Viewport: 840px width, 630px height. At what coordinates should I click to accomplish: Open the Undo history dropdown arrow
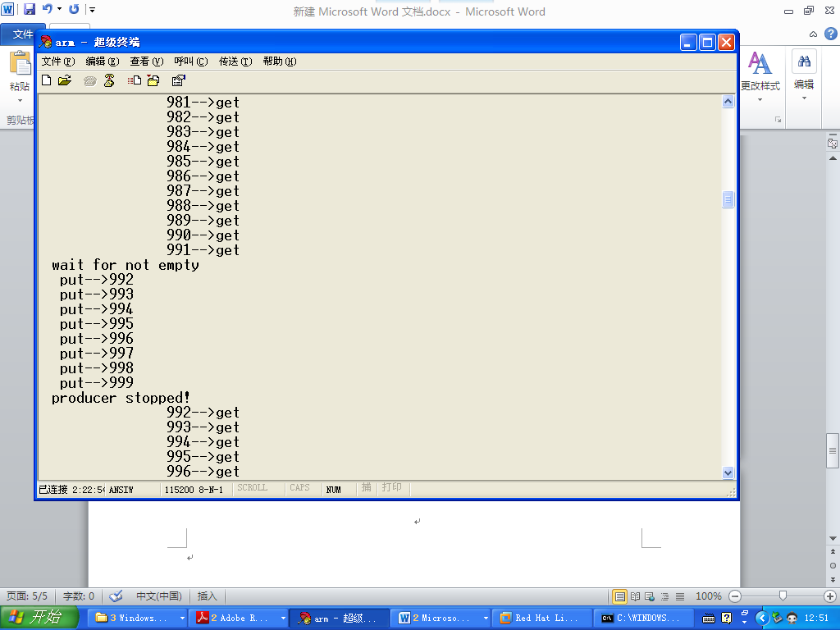(x=59, y=9)
